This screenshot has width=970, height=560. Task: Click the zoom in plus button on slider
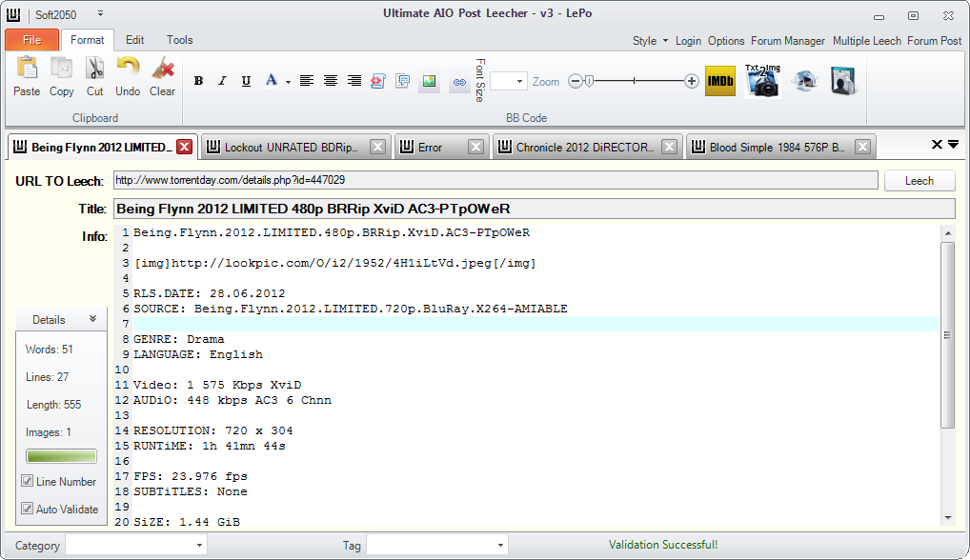click(x=692, y=82)
